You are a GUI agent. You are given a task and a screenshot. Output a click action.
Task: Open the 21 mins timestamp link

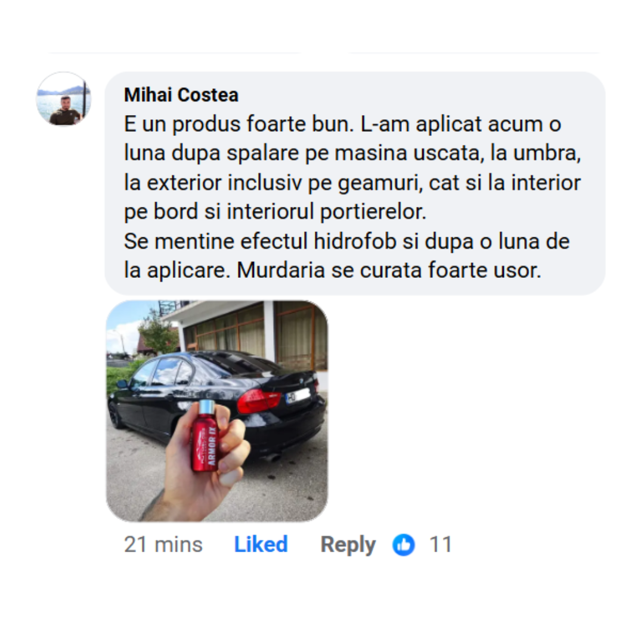click(x=163, y=544)
